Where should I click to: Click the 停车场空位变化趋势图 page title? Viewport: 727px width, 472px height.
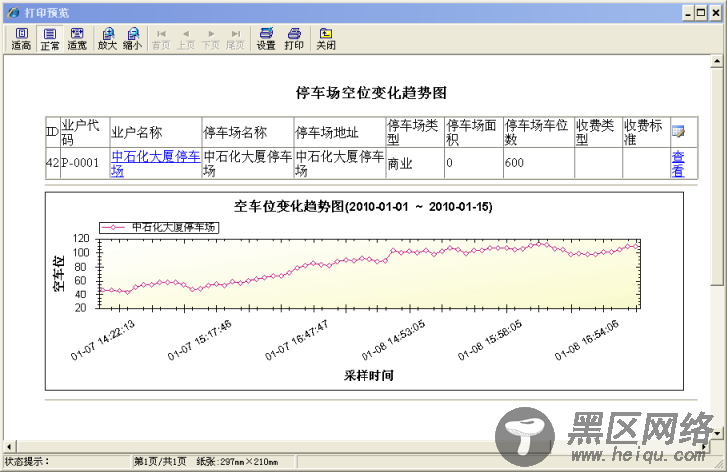(371, 93)
